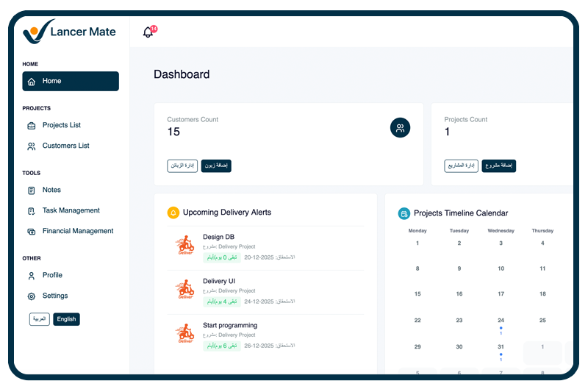Click the manage customers button (إدارة الزبائن)
588x392 pixels.
click(182, 166)
